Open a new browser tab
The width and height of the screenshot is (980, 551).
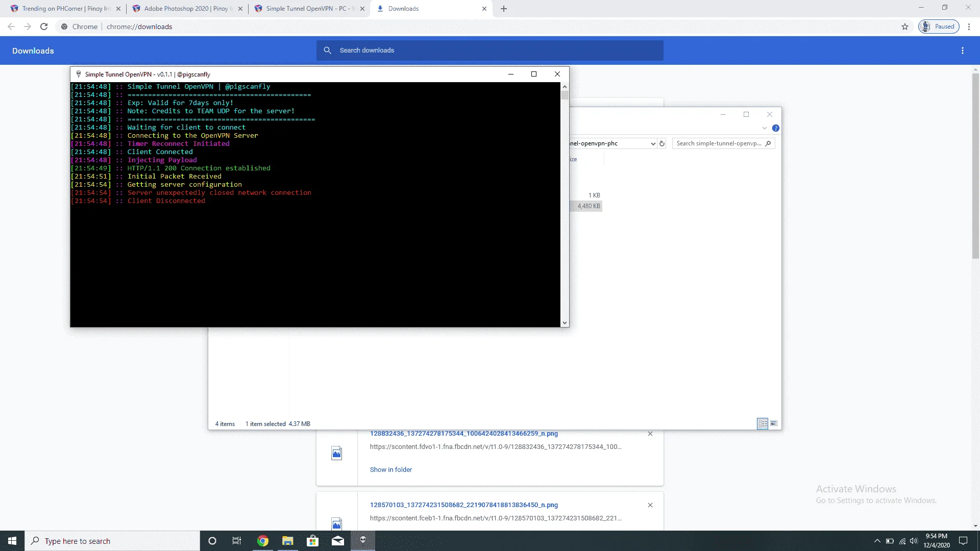click(x=504, y=9)
